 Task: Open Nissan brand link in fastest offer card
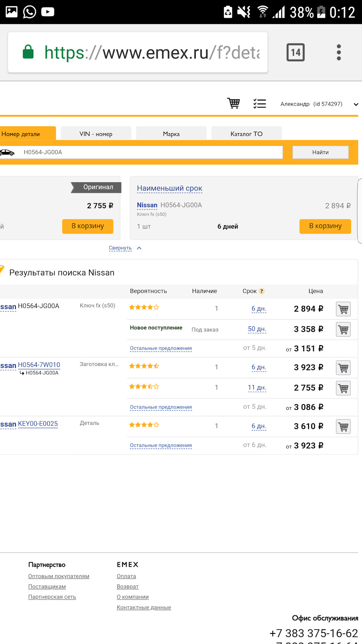point(147,205)
